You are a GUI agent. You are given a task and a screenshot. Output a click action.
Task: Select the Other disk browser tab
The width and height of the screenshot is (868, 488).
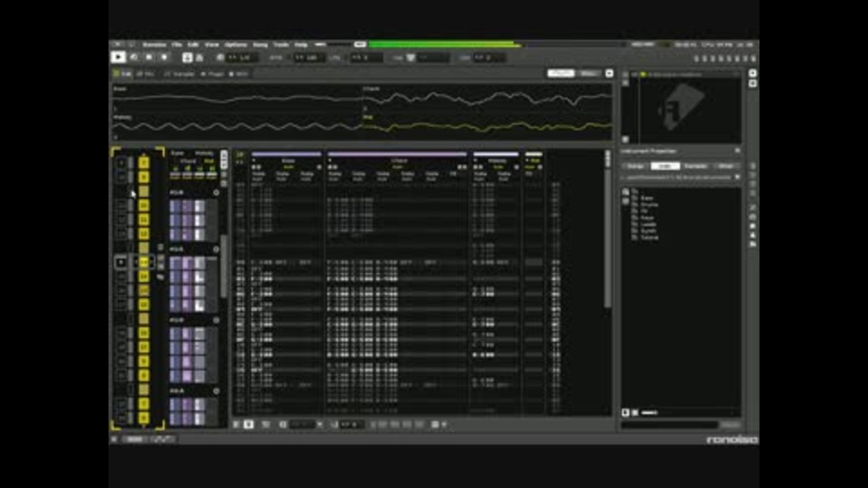pyautogui.click(x=726, y=166)
